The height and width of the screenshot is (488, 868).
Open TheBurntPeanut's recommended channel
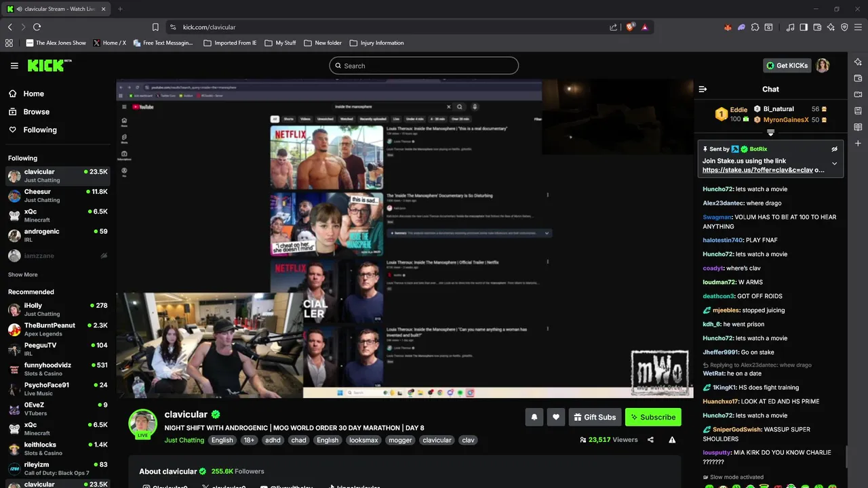click(x=58, y=329)
